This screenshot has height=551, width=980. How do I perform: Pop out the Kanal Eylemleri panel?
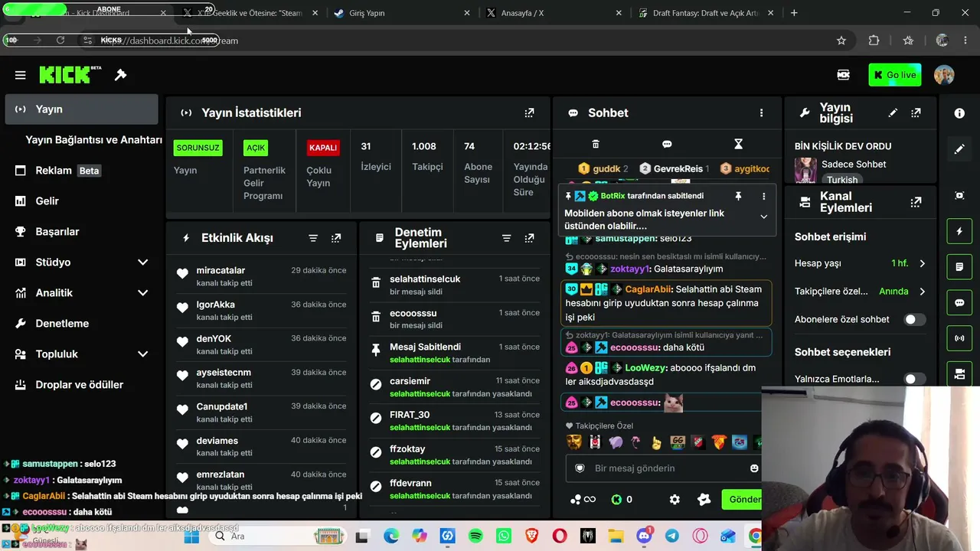(916, 202)
